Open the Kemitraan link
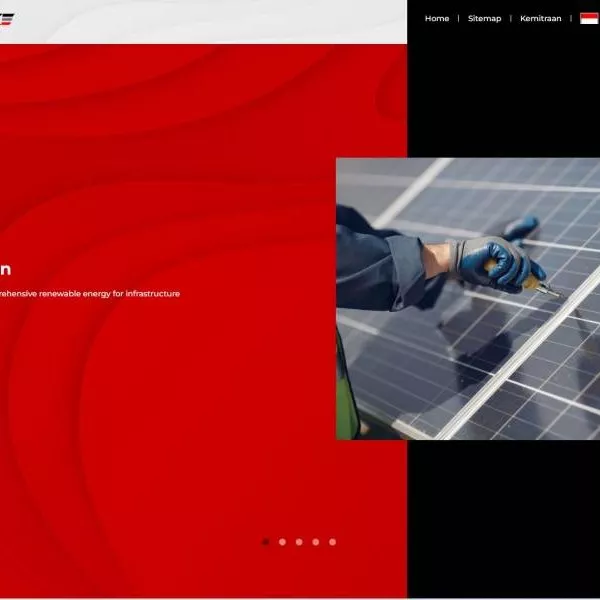 coord(540,18)
